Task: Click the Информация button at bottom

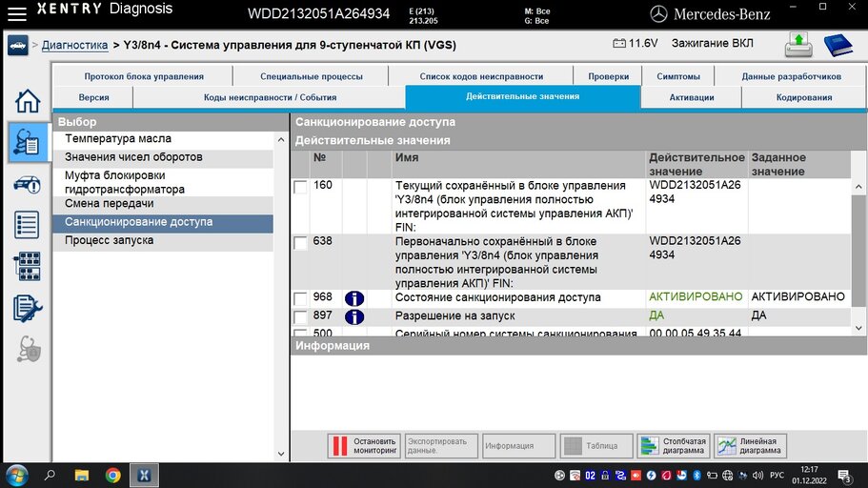Action: (518, 446)
